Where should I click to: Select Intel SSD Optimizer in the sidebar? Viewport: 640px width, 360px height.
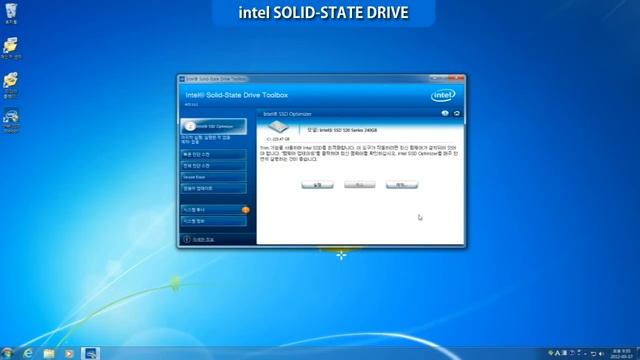point(213,126)
